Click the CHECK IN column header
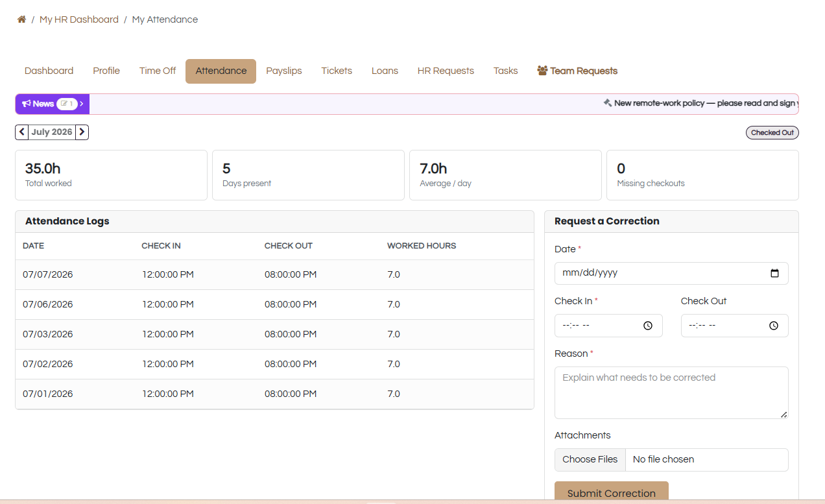825x504 pixels. (x=161, y=246)
